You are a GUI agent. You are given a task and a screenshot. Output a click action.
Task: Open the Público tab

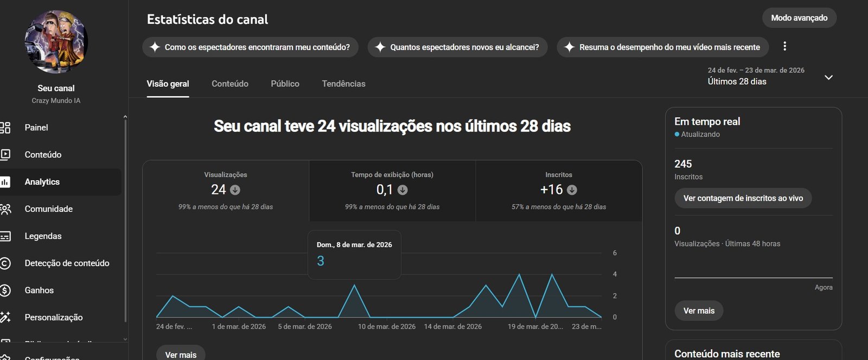pyautogui.click(x=285, y=84)
